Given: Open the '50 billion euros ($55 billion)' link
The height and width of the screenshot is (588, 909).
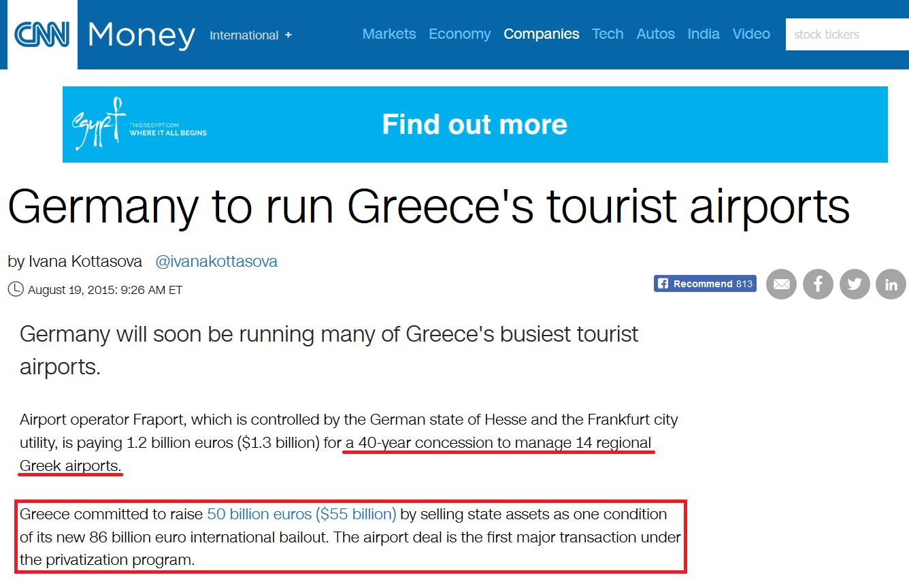Looking at the screenshot, I should [301, 514].
